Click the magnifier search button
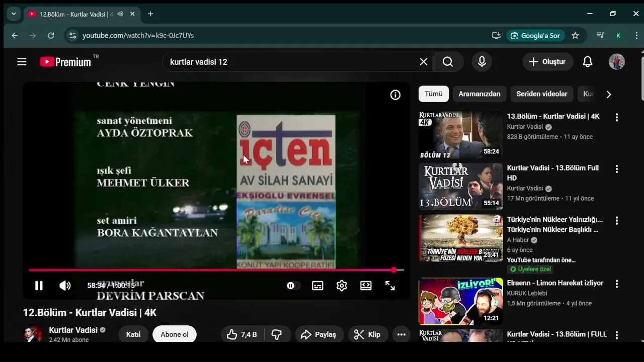 click(x=448, y=62)
